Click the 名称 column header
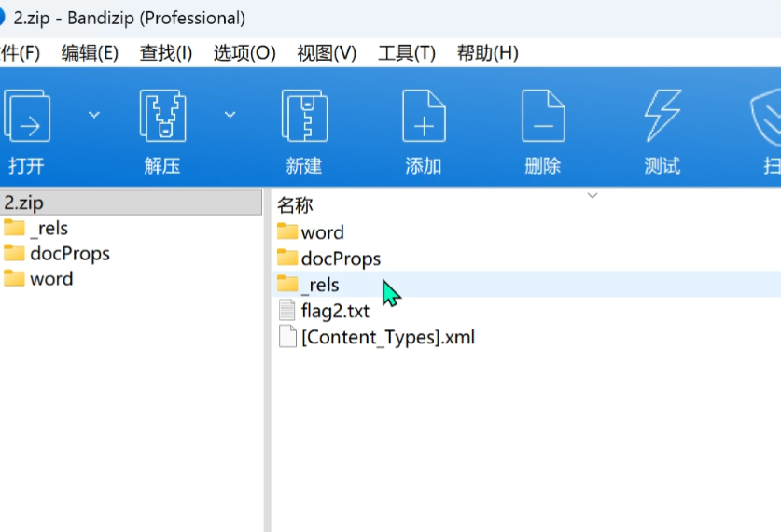 tap(295, 205)
